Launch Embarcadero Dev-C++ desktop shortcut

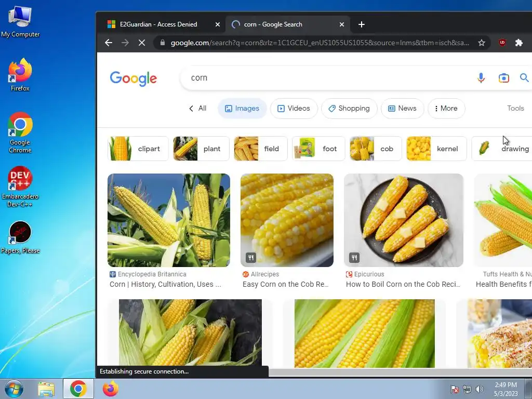click(x=20, y=187)
